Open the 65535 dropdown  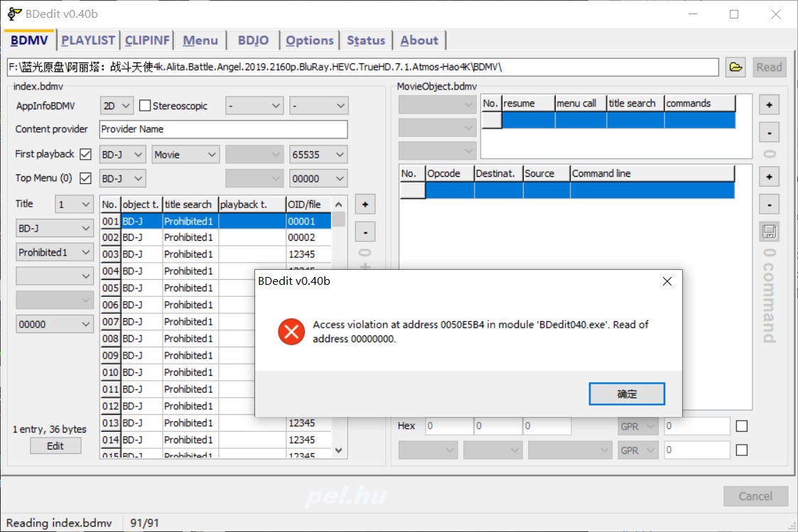coord(318,155)
